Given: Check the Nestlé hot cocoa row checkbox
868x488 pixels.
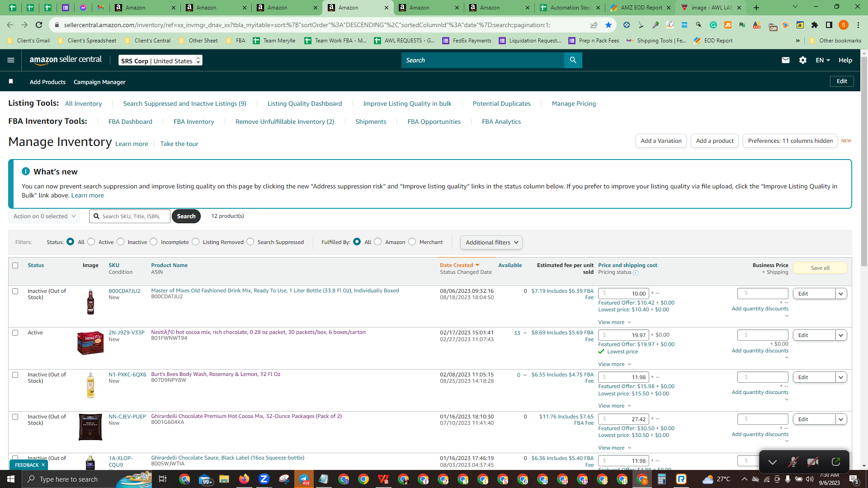Looking at the screenshot, I should [15, 333].
